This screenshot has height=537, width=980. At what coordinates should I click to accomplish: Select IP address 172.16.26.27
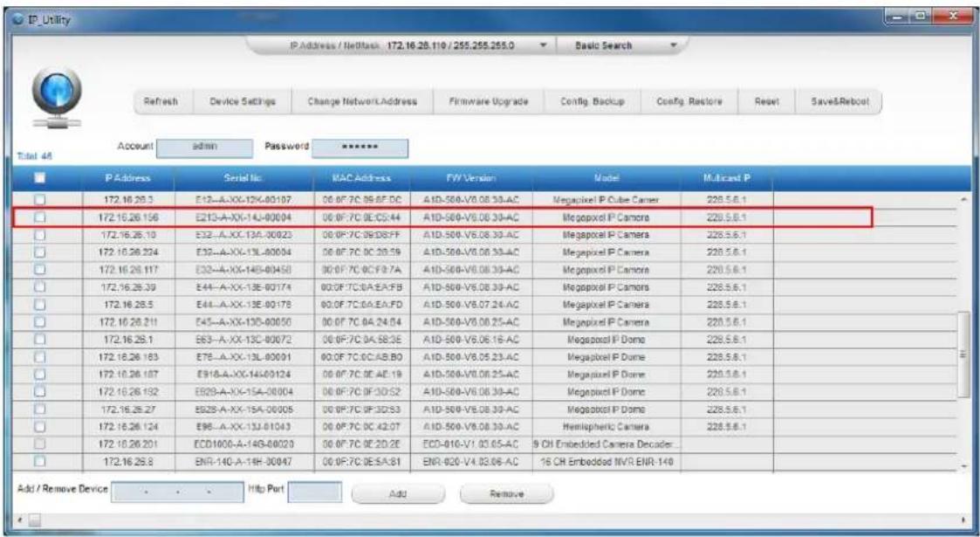click(128, 410)
